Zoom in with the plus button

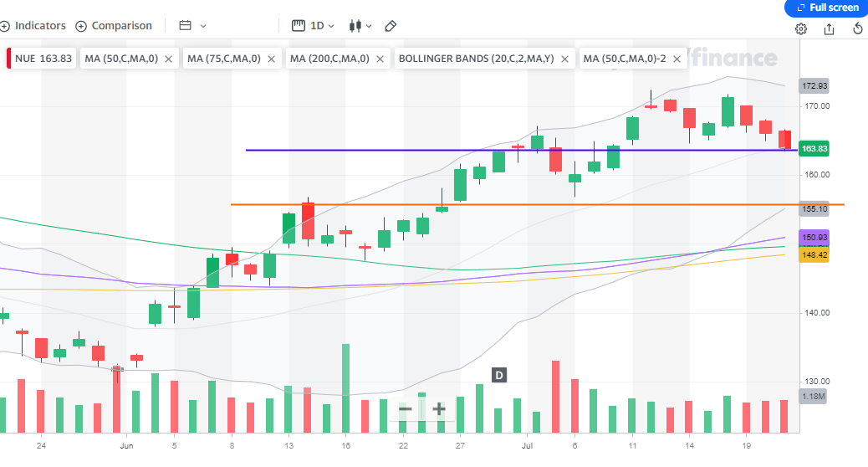pos(438,409)
